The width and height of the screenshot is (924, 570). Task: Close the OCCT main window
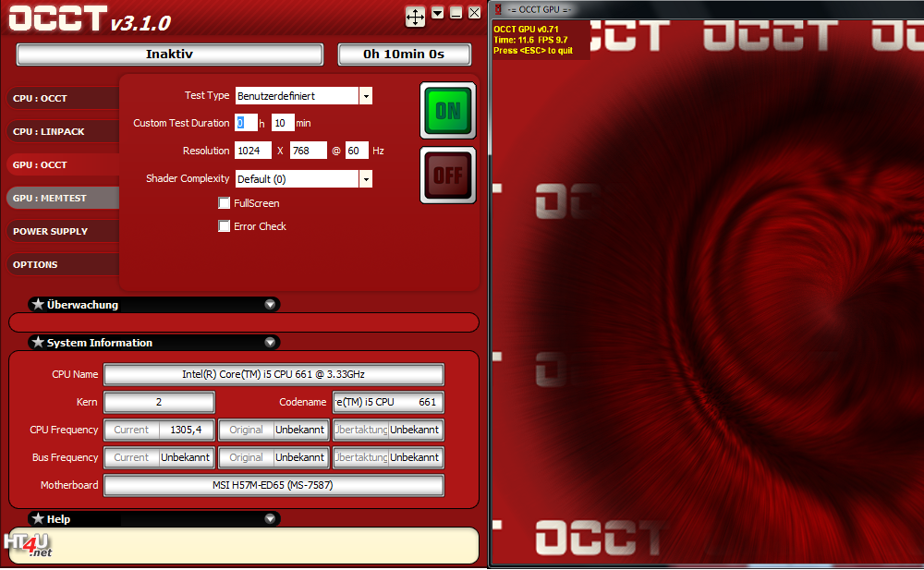click(474, 13)
